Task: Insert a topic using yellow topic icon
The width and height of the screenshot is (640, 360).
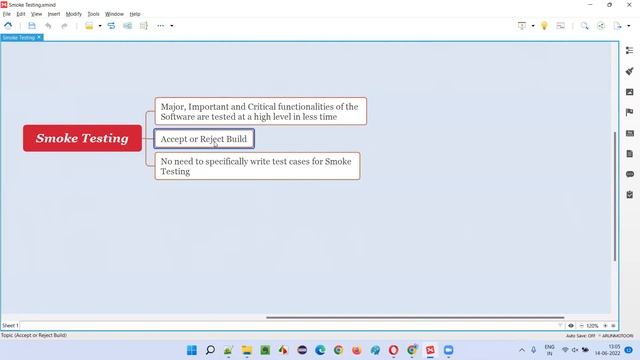Action: (x=89, y=26)
